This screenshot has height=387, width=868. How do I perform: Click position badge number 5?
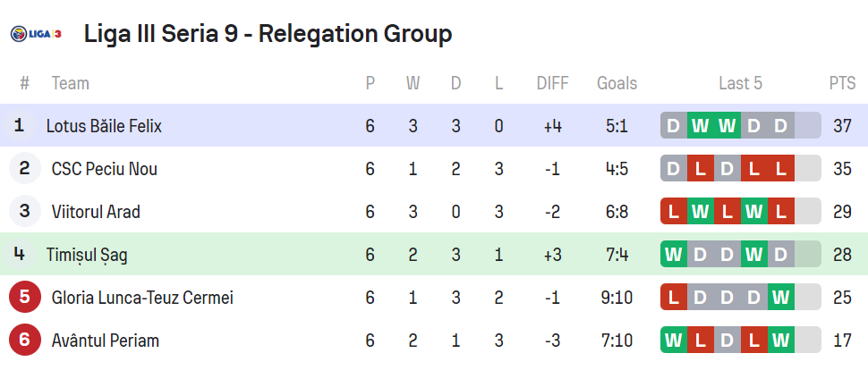pos(25,298)
